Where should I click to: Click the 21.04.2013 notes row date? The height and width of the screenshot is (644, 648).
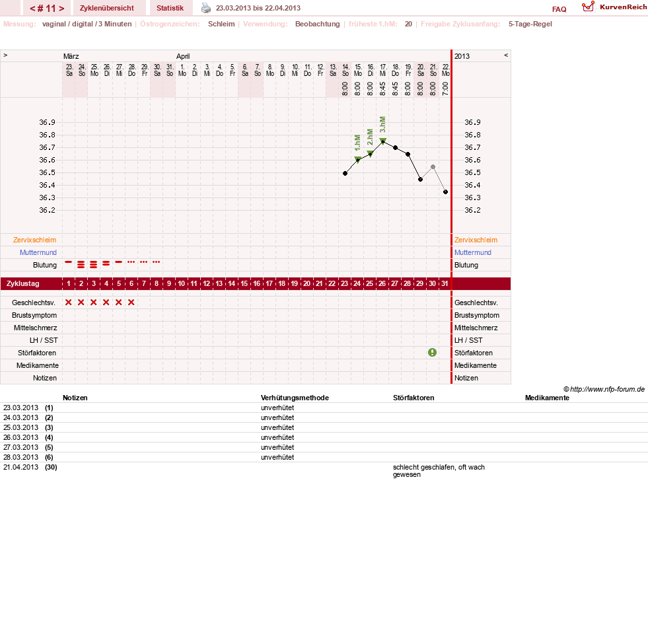pos(20,468)
